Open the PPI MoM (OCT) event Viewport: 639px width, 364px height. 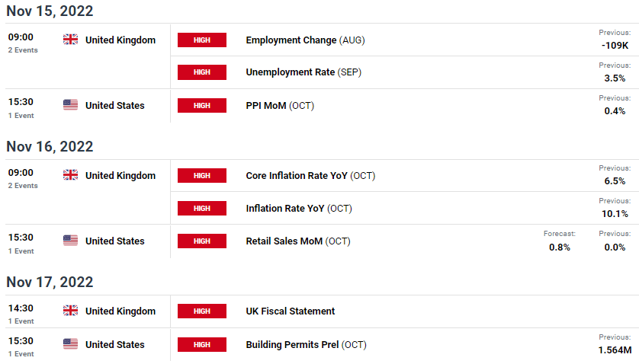coord(280,105)
